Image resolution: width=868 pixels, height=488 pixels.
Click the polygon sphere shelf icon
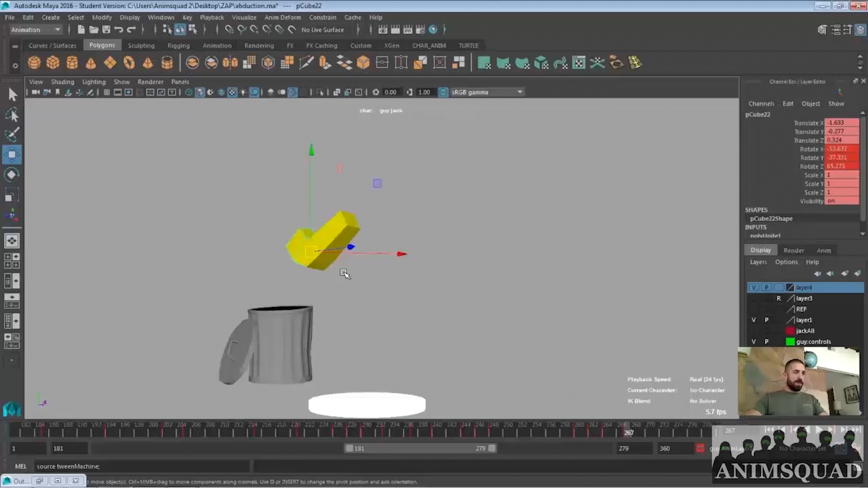[34, 63]
